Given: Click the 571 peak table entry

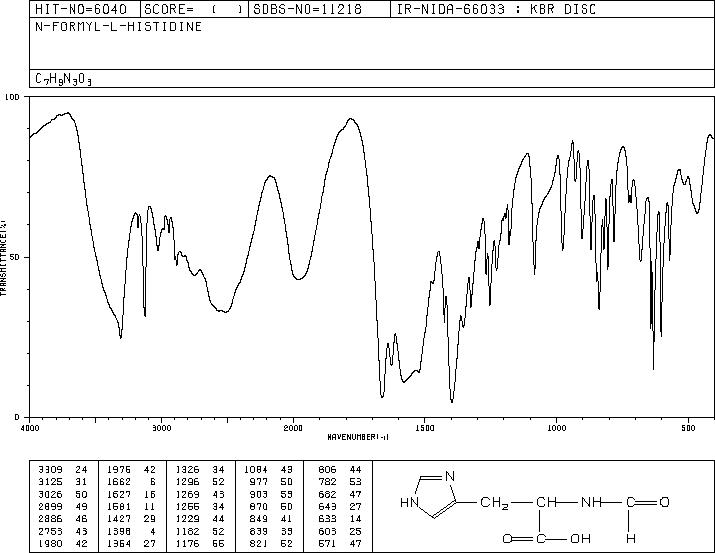Looking at the screenshot, I should (x=340, y=543).
